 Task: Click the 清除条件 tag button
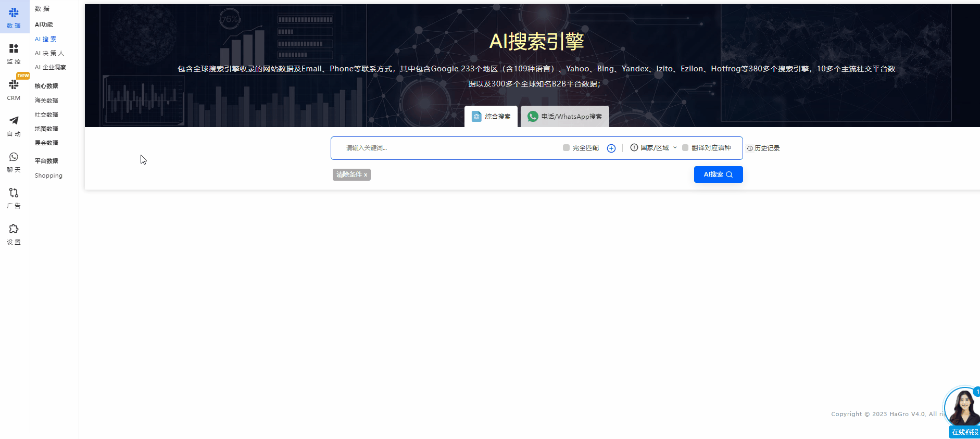pyautogui.click(x=351, y=174)
